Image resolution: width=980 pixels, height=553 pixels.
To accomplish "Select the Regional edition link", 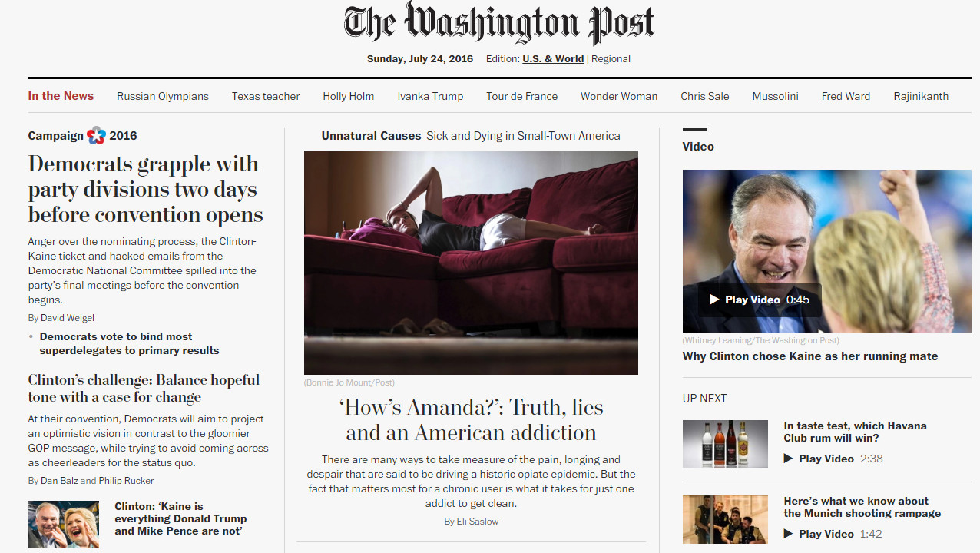I will (611, 59).
